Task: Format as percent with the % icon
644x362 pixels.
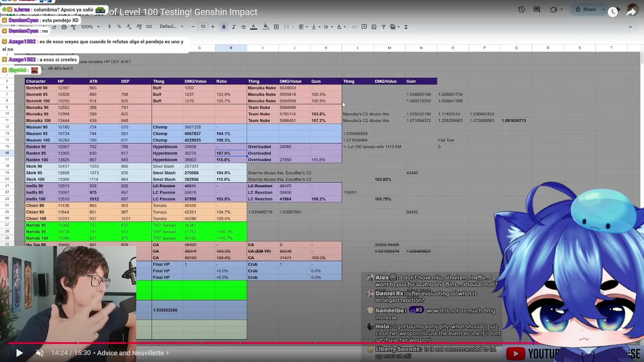Action: point(119,27)
